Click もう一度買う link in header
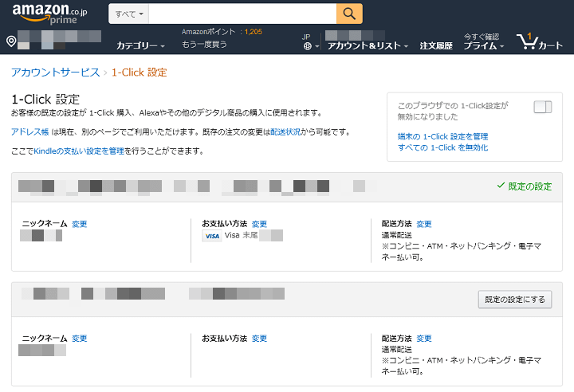 (204, 45)
